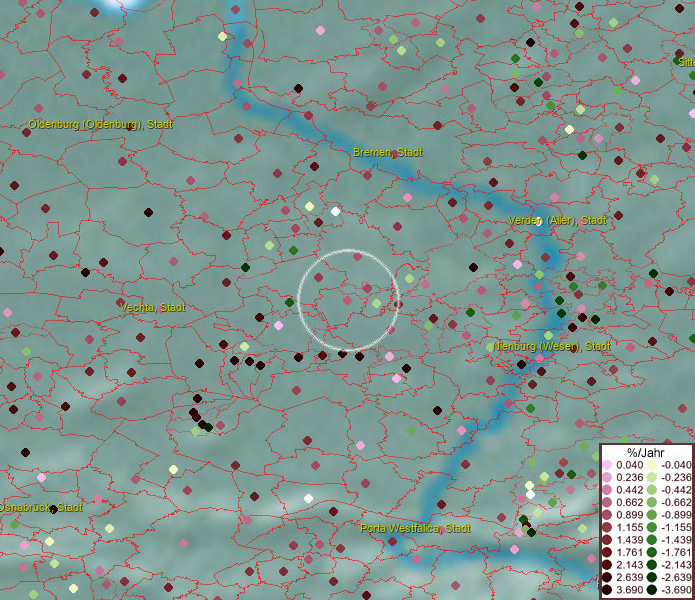The image size is (695, 600).
Task: Click the %/Jahr legend title
Action: pos(646,452)
